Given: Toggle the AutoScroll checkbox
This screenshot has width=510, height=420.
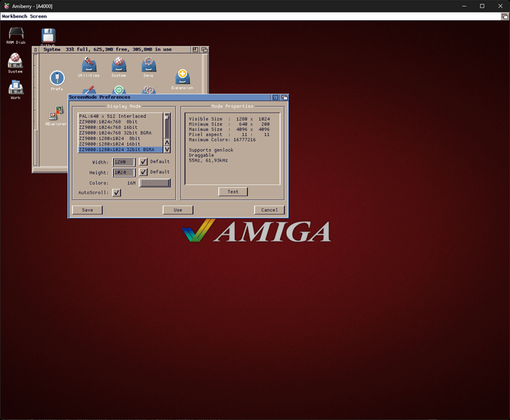Looking at the screenshot, I should (116, 192).
